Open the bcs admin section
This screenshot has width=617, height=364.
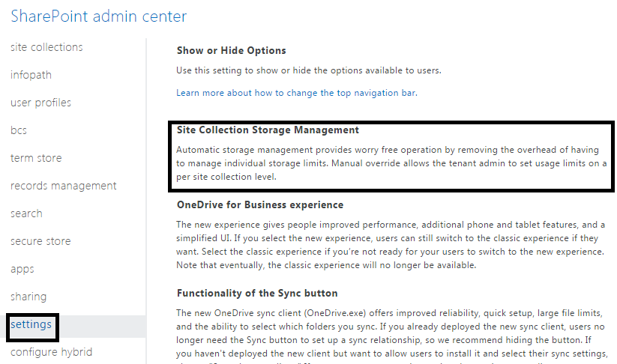point(19,130)
